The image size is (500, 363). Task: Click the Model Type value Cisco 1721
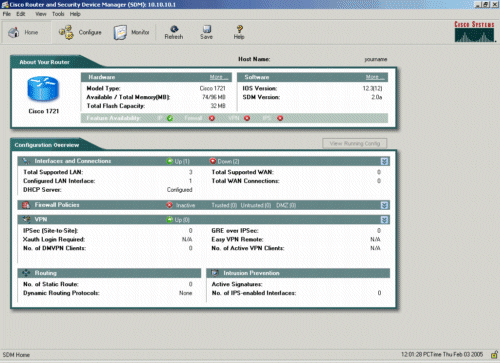click(213, 88)
